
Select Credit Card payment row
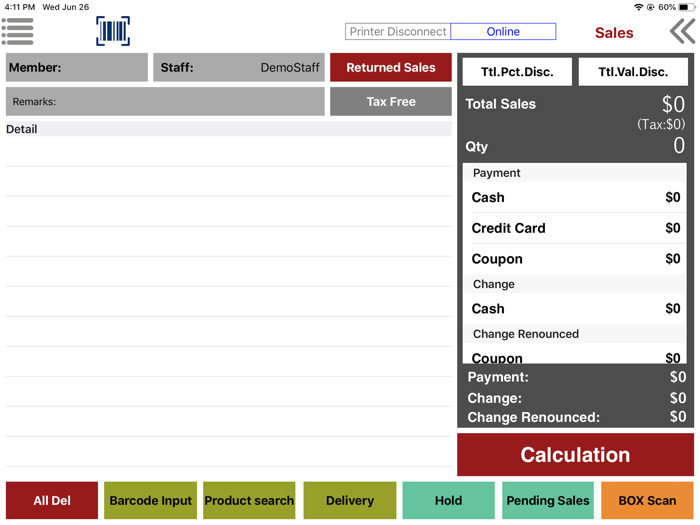[575, 228]
